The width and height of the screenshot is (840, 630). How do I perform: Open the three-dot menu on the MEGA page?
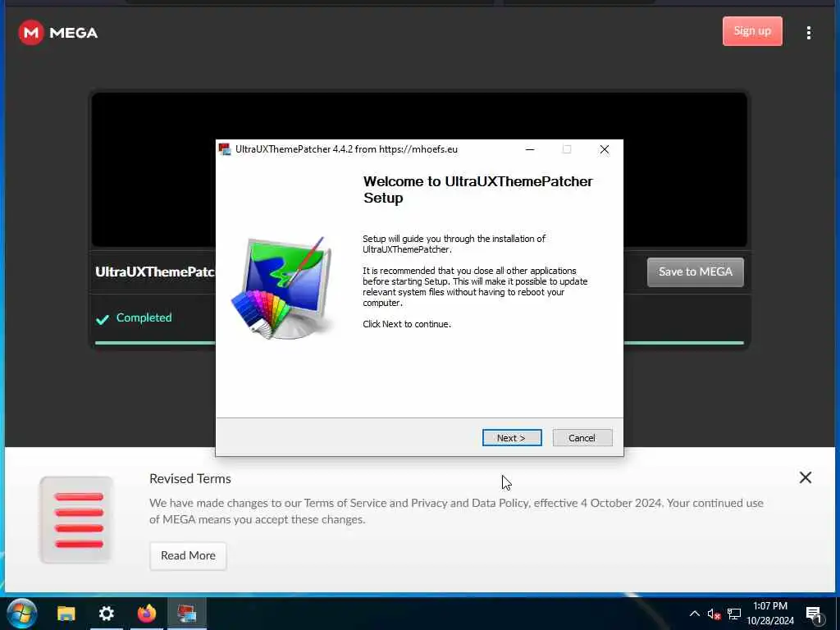pyautogui.click(x=808, y=33)
